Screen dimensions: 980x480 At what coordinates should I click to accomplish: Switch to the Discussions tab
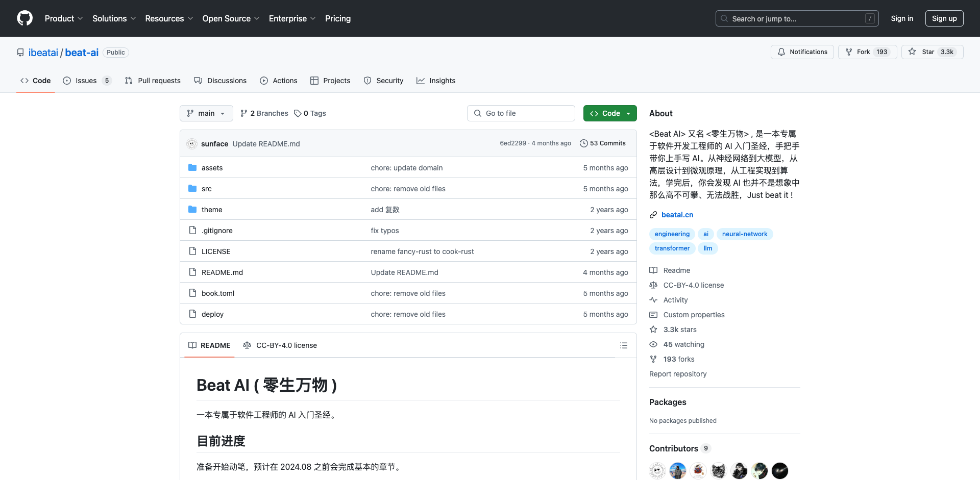[x=220, y=81]
